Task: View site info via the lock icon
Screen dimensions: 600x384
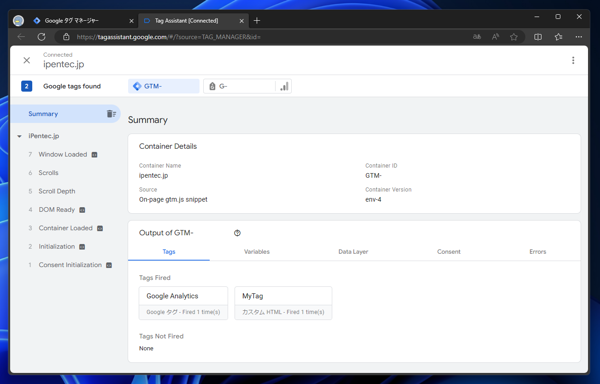Action: point(66,37)
